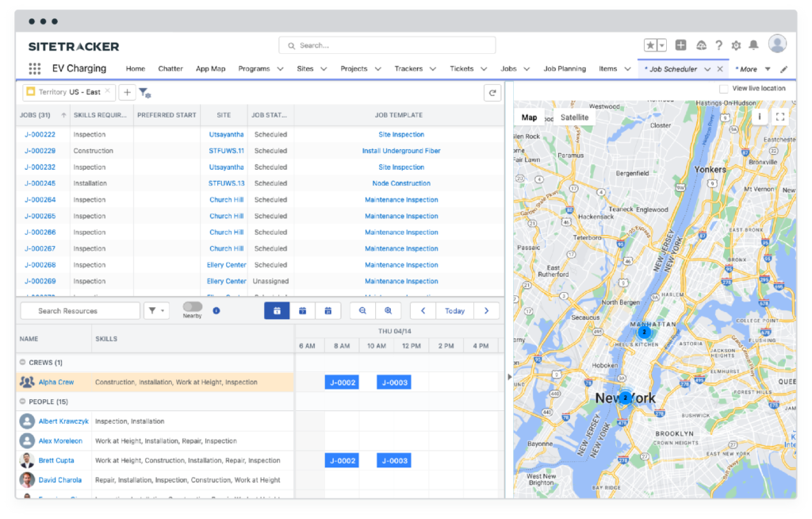This screenshot has width=812, height=519.
Task: Open the user profile avatar
Action: [x=777, y=44]
